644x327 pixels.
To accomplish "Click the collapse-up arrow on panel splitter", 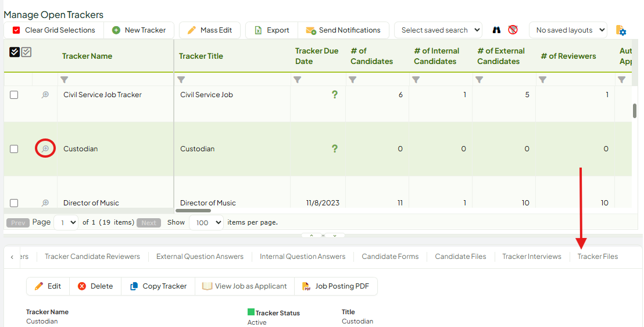I will [312, 236].
